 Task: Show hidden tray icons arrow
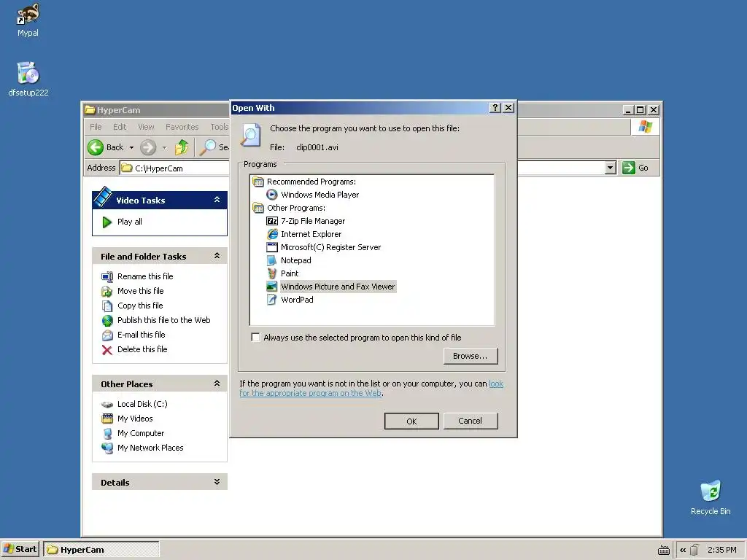click(683, 550)
